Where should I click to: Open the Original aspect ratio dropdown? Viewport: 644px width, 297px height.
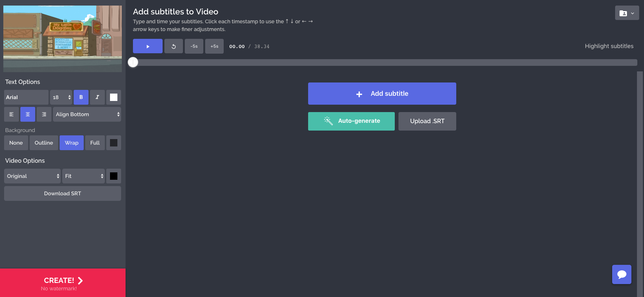[x=32, y=176]
